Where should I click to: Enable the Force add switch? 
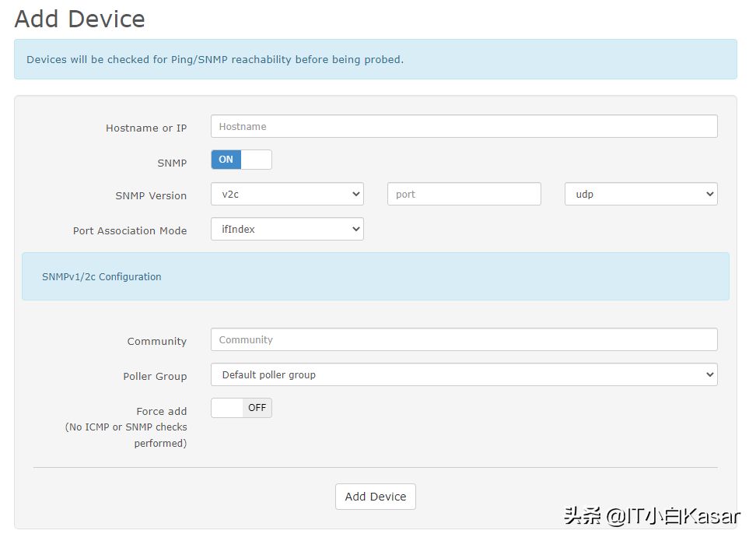[x=242, y=408]
